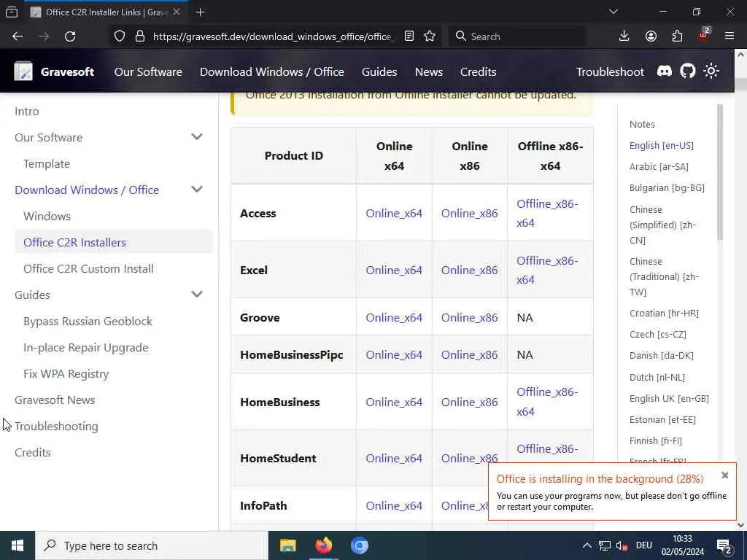Open the GitHub icon link
Screen dimensions: 747x560
click(687, 71)
